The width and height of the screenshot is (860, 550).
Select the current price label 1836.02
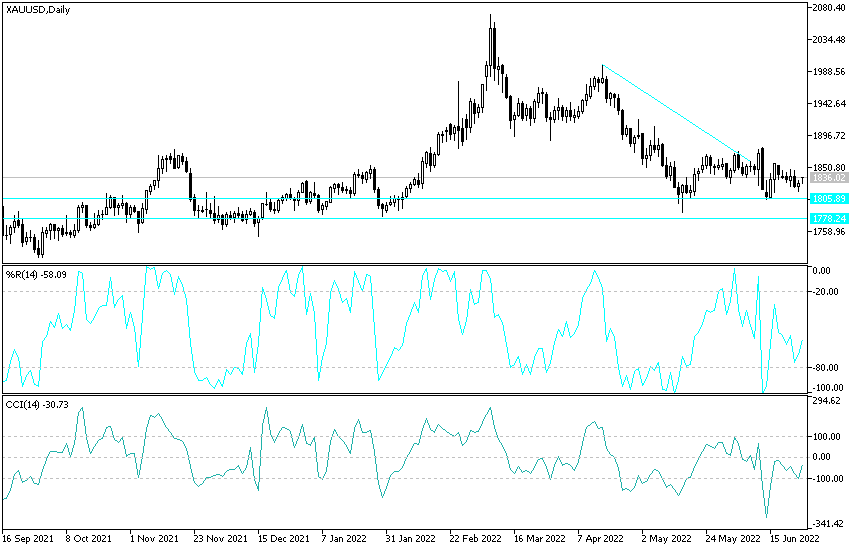[x=829, y=178]
